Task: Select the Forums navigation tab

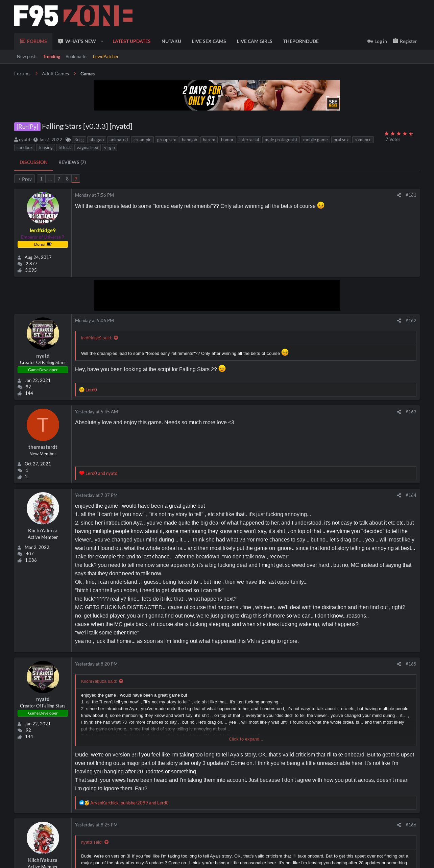Action: pyautogui.click(x=33, y=41)
